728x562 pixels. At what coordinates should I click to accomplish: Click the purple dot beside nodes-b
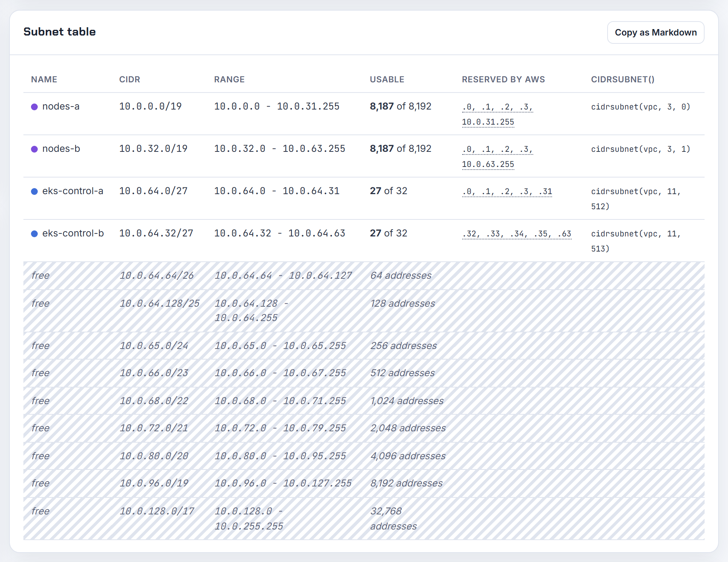34,149
